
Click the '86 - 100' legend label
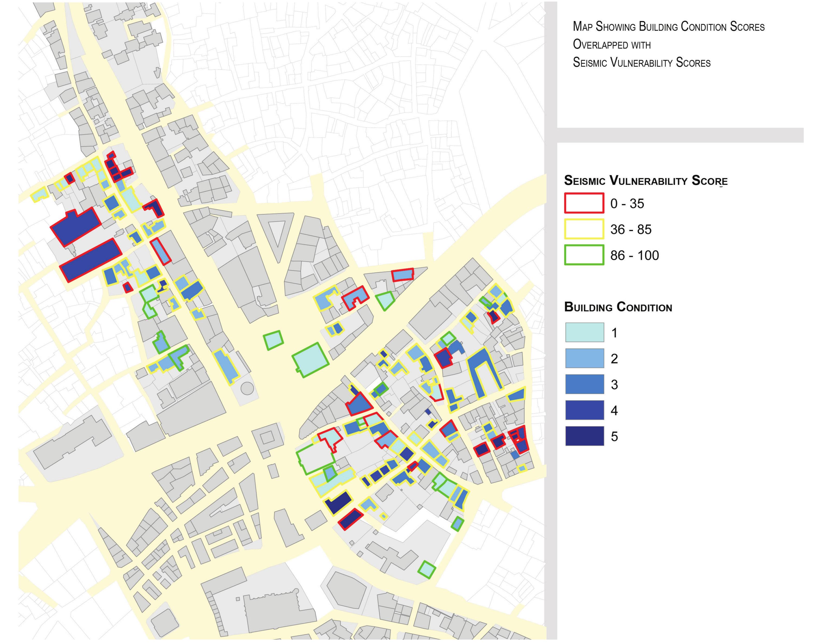635,255
